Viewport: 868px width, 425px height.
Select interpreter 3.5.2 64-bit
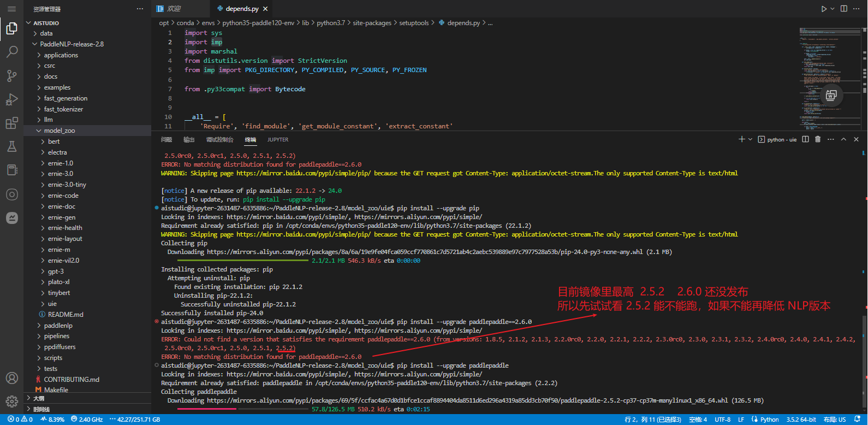pyautogui.click(x=801, y=420)
